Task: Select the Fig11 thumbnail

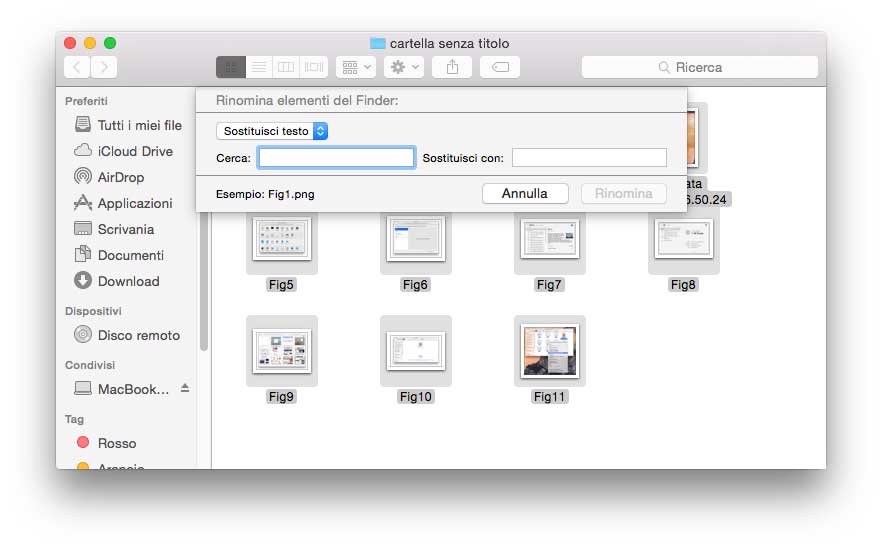Action: click(x=550, y=351)
